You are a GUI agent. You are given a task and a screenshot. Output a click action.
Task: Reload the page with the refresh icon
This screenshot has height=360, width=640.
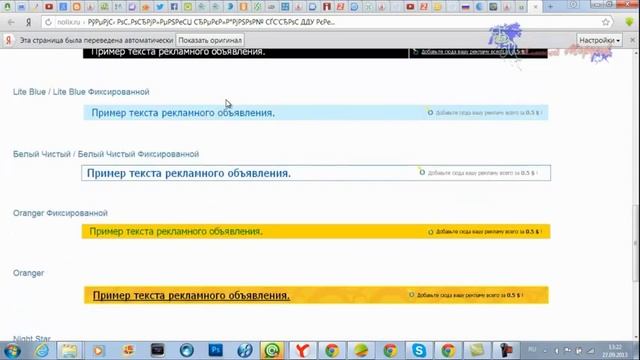48,22
